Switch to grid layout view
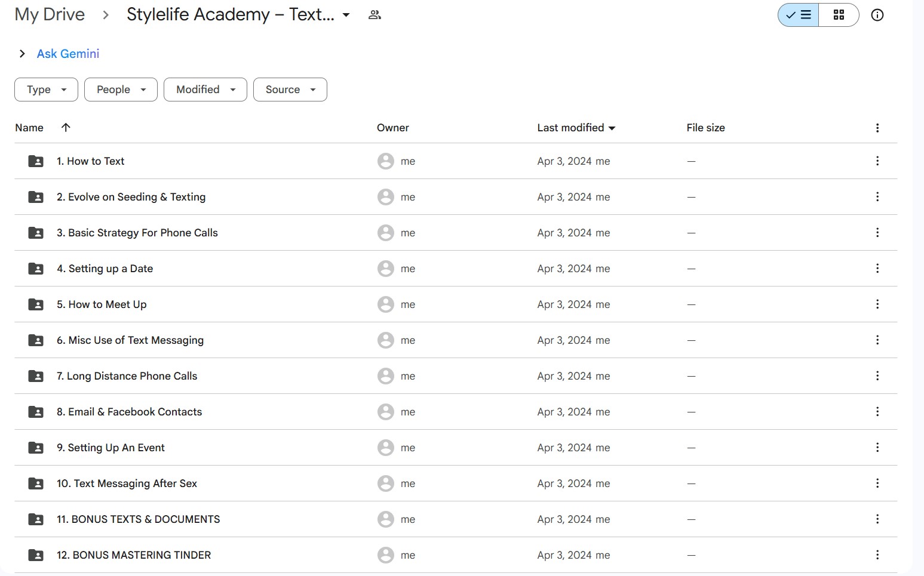The width and height of the screenshot is (924, 576). tap(839, 16)
